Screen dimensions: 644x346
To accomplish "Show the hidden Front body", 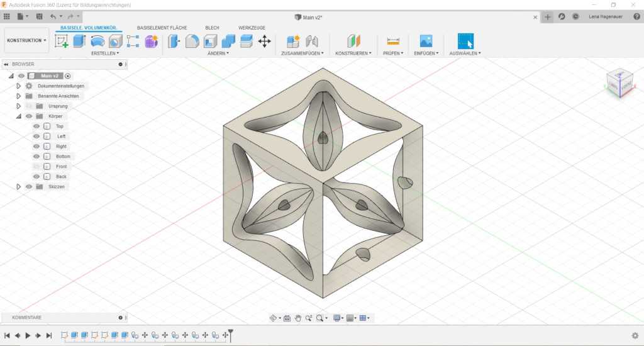I will (x=36, y=167).
